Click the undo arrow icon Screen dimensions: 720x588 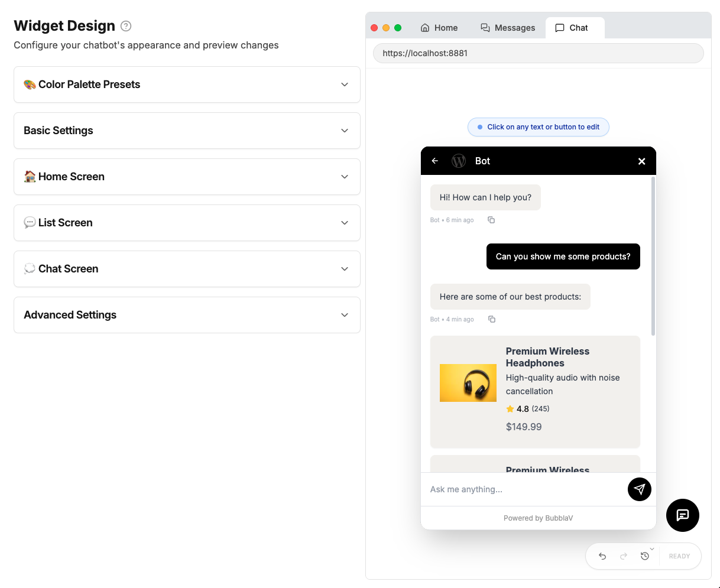(x=602, y=556)
